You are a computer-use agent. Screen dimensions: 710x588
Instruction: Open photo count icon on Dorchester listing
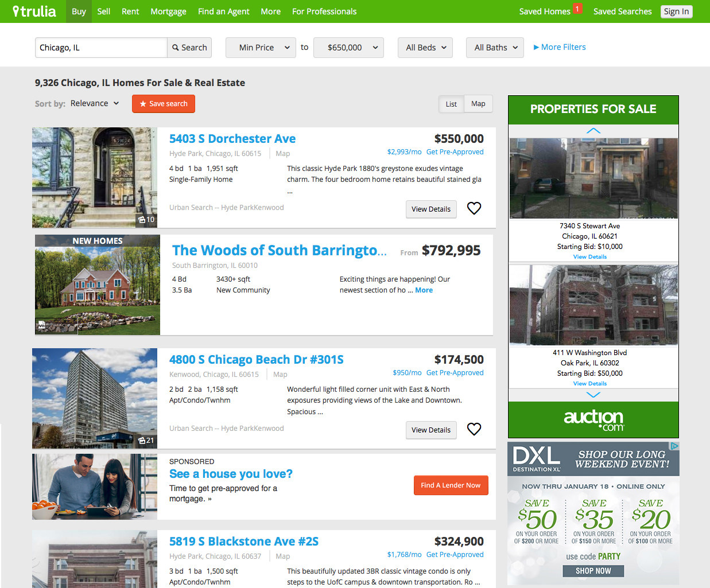point(146,219)
